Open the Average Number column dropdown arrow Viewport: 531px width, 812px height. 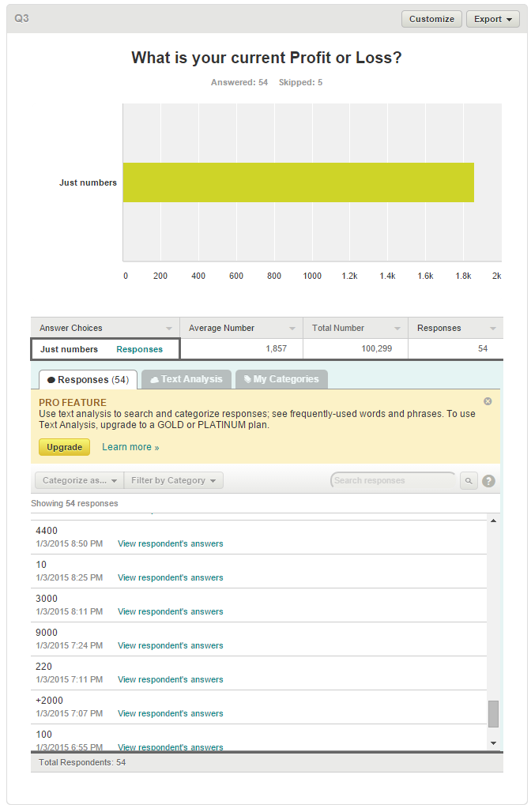point(292,329)
